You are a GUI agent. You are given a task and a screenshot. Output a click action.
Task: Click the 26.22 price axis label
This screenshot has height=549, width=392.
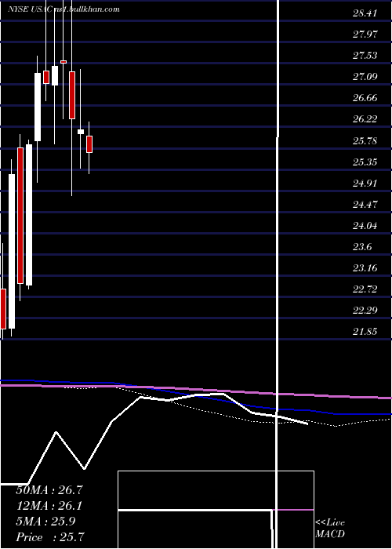(365, 119)
